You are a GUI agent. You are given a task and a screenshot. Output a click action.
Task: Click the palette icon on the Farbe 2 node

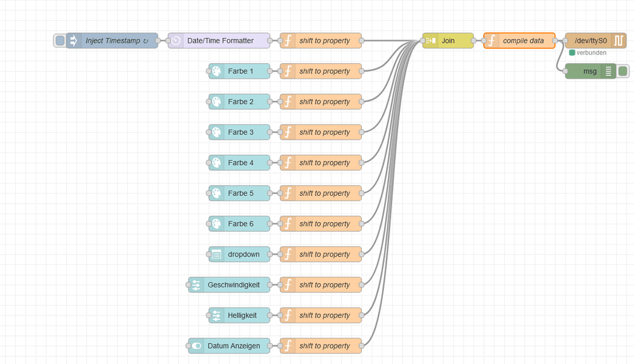coord(217,102)
